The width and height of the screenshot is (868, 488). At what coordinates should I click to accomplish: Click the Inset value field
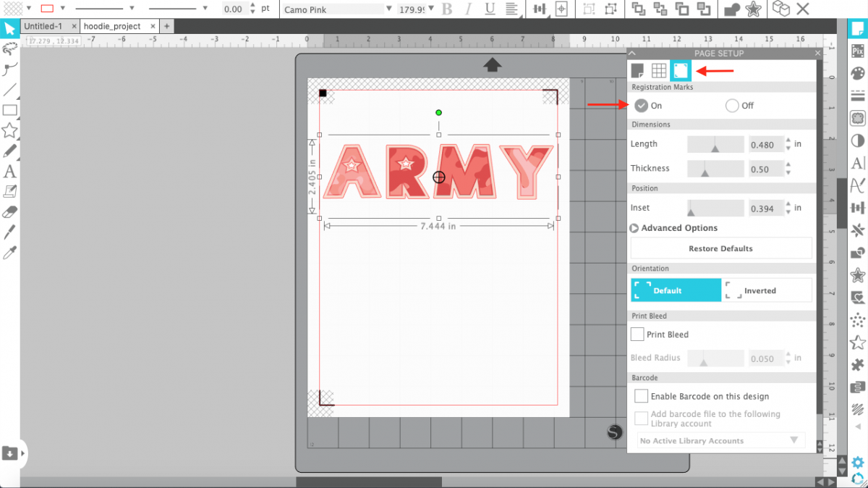[765, 208]
